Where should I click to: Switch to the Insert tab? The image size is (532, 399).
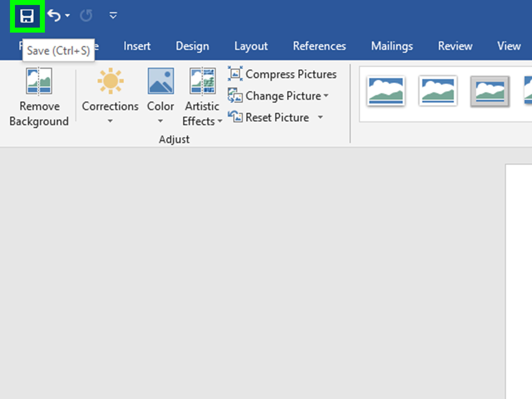pos(137,46)
